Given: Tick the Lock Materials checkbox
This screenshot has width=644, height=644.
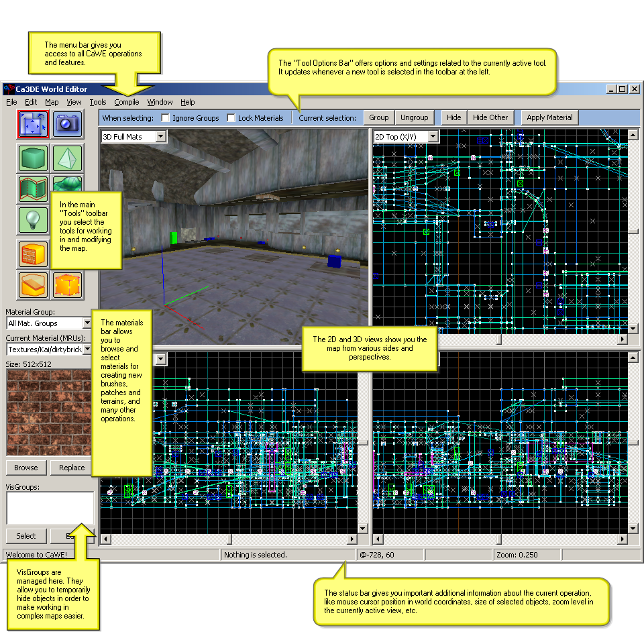Looking at the screenshot, I should pyautogui.click(x=231, y=118).
